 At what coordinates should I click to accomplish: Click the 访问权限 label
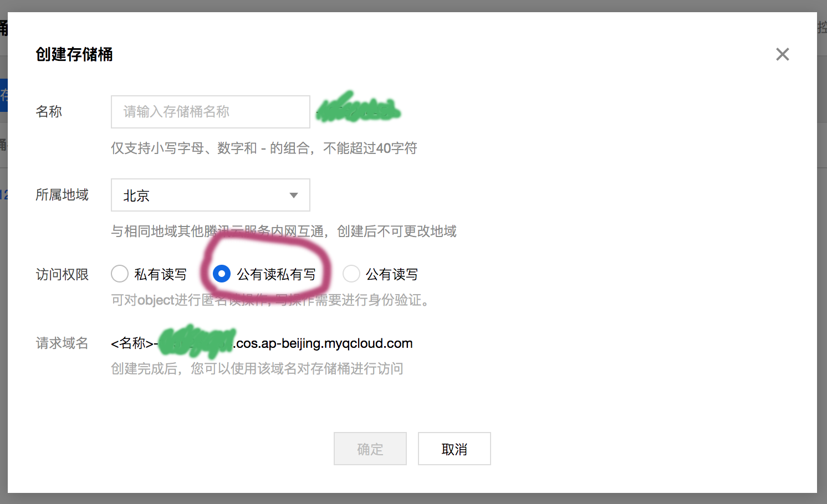(62, 274)
